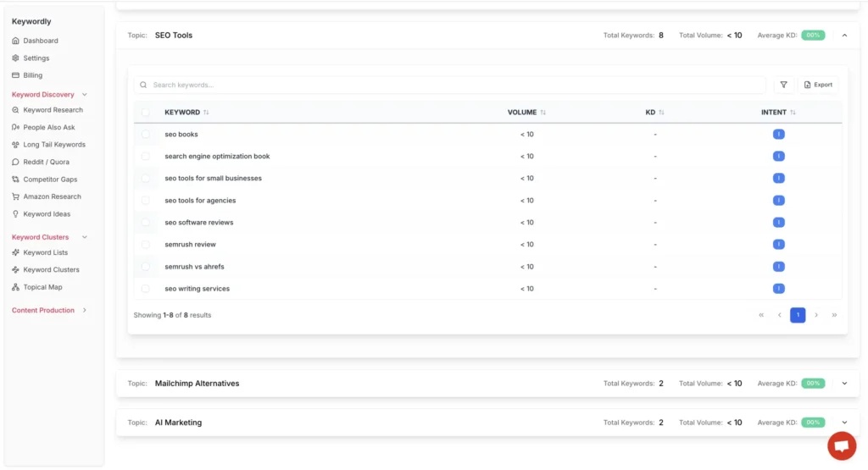Click the Amazon Research cart icon

15,196
